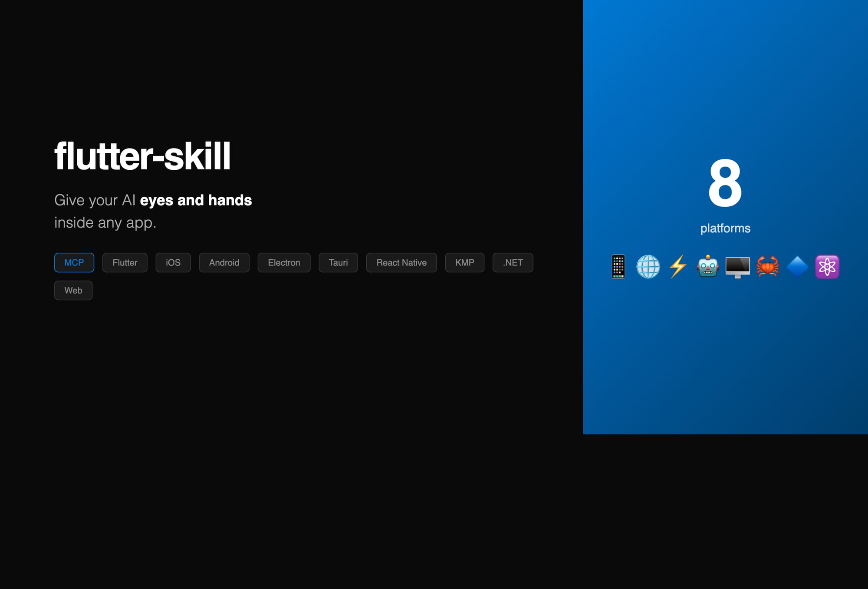Select the iOS tab

pyautogui.click(x=173, y=262)
